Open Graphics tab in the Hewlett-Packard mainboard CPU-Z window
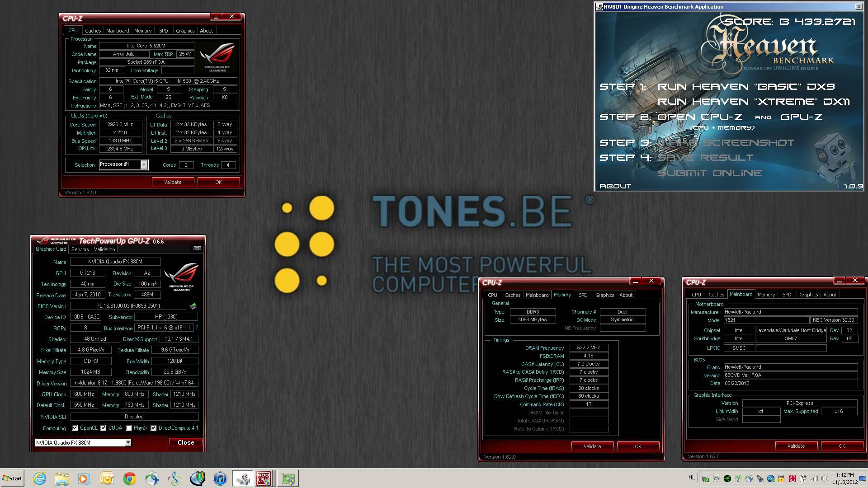Viewport: 868px width, 488px height. (x=809, y=295)
